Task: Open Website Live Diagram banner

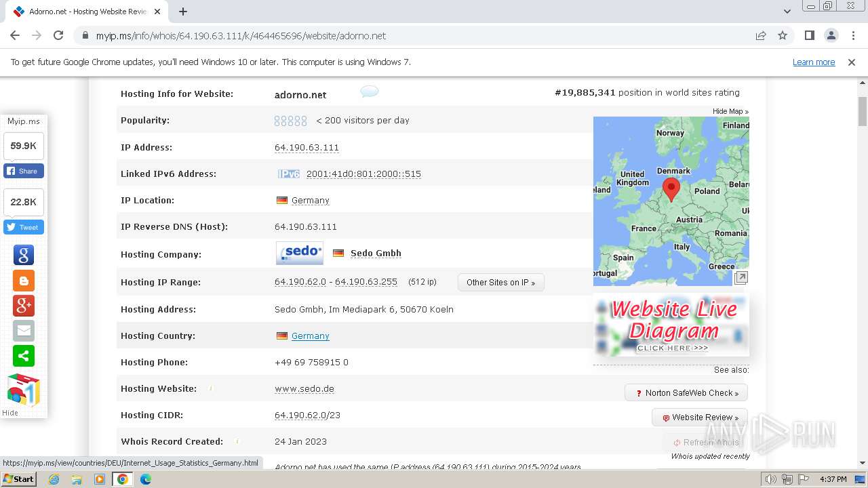Action: click(671, 325)
